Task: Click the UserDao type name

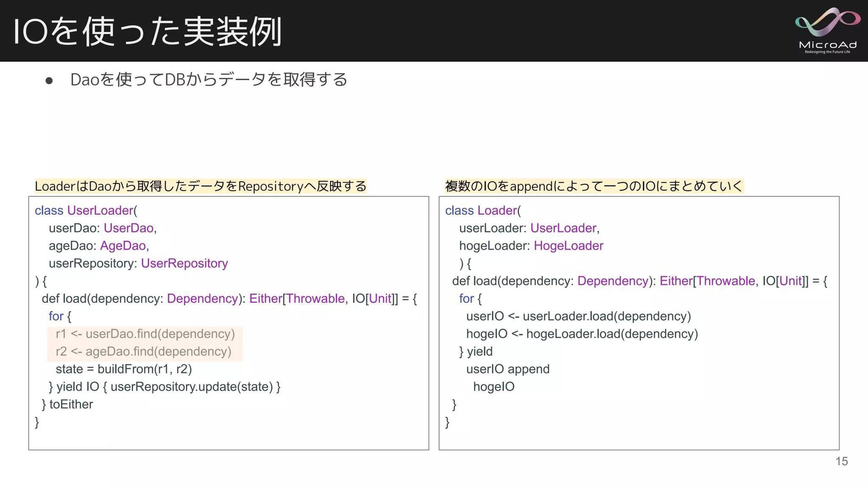Action: click(128, 228)
